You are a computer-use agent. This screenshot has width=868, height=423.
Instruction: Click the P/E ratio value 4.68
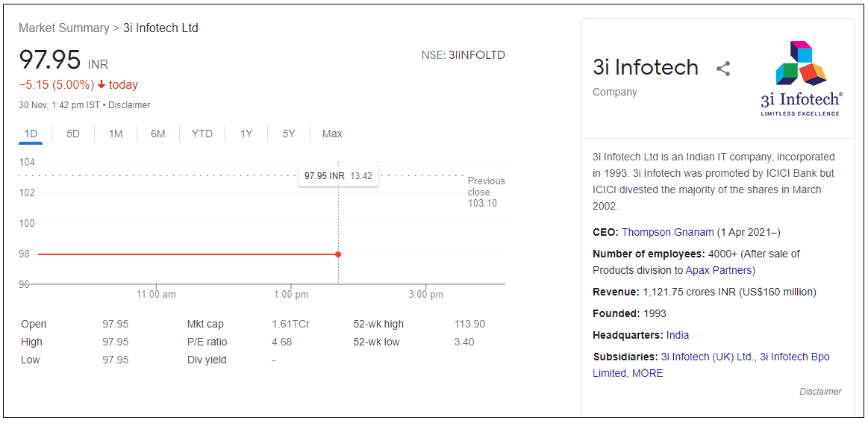(x=282, y=342)
